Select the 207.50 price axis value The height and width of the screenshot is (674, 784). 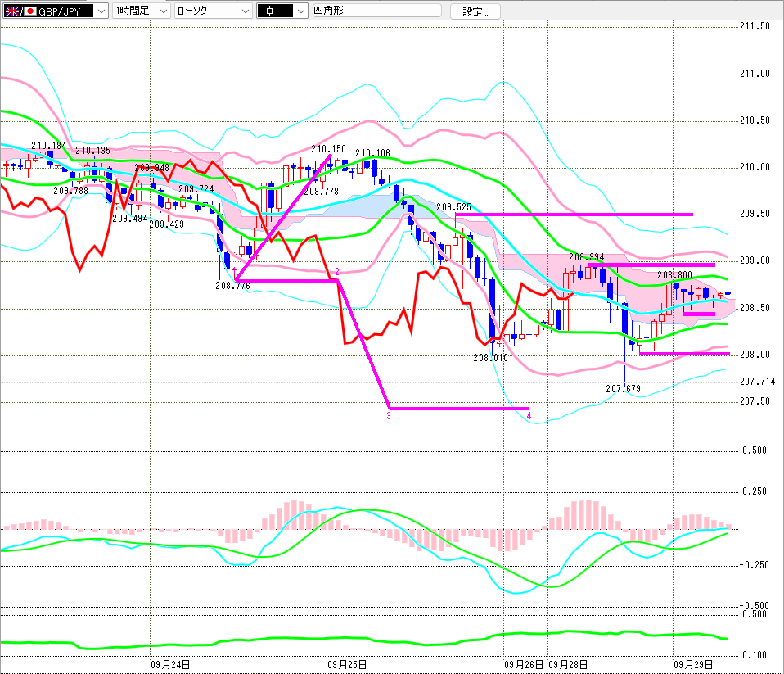pos(755,401)
